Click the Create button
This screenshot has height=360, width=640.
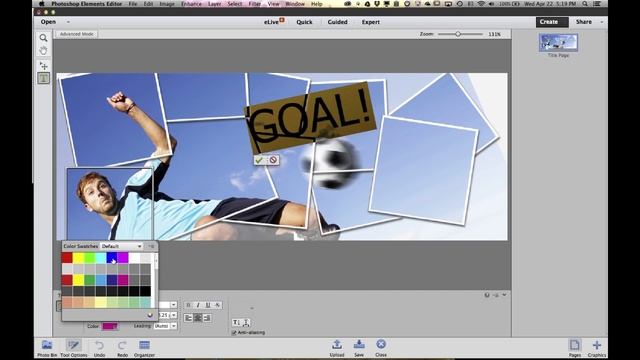pyautogui.click(x=552, y=22)
